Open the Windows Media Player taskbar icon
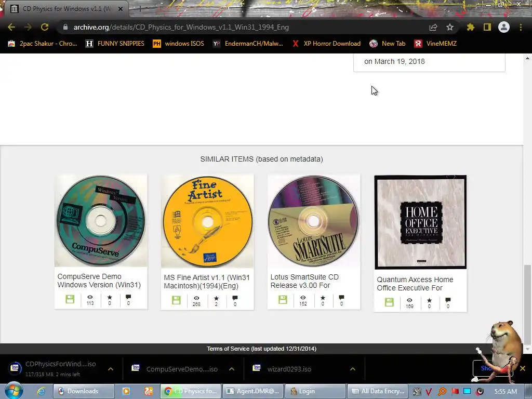 point(126,391)
